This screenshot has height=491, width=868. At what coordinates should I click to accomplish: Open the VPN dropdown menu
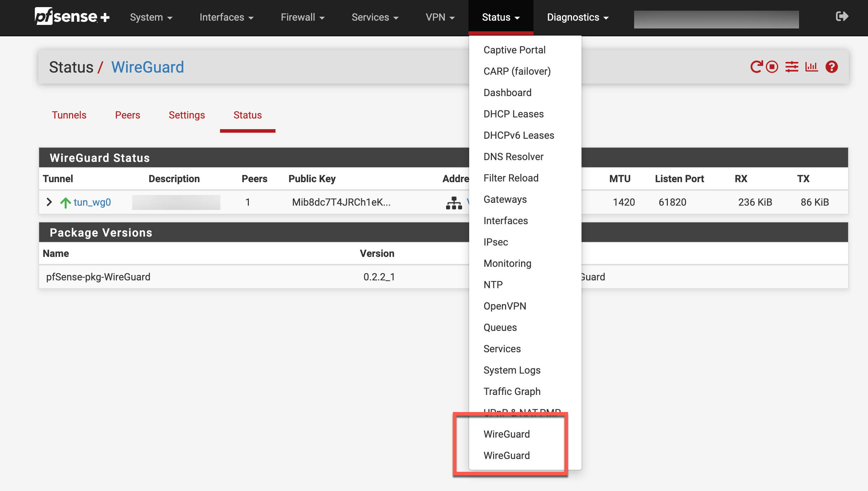pyautogui.click(x=440, y=17)
